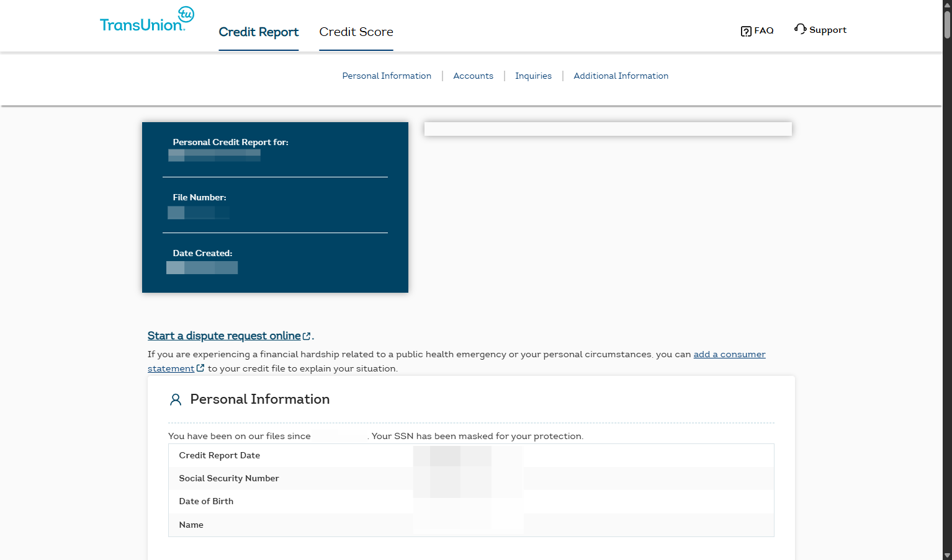The width and height of the screenshot is (952, 560).
Task: Select the Credit Report Date row label
Action: pos(220,455)
